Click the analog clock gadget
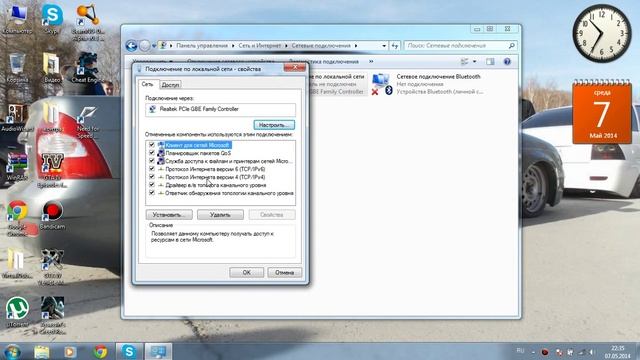 point(602,33)
